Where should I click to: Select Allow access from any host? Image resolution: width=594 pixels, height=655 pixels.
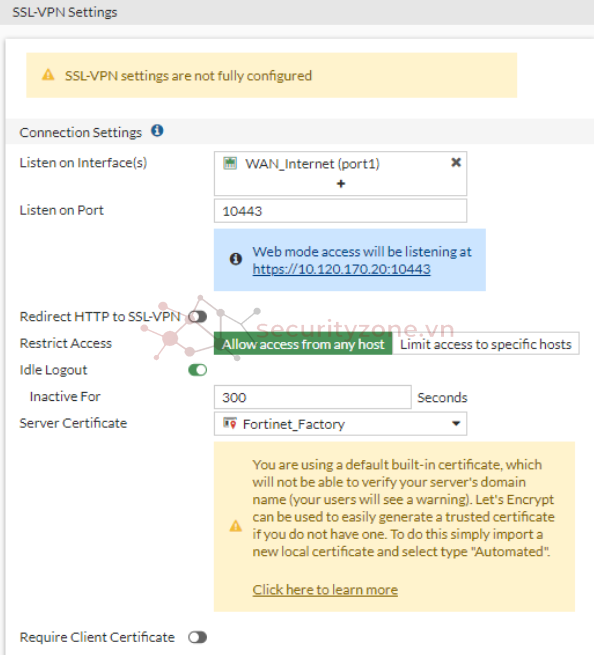303,344
